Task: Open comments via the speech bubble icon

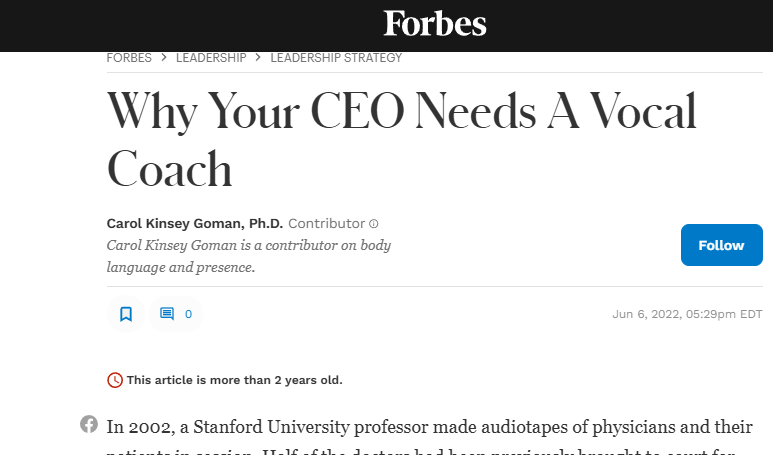Action: [x=167, y=314]
